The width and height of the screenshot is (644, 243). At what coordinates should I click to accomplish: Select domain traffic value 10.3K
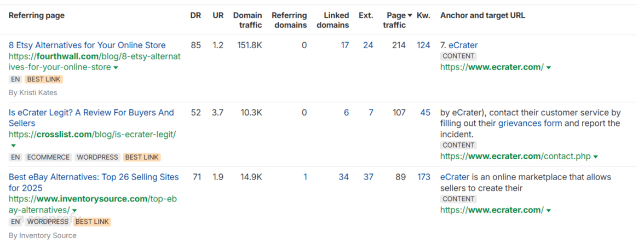[251, 113]
